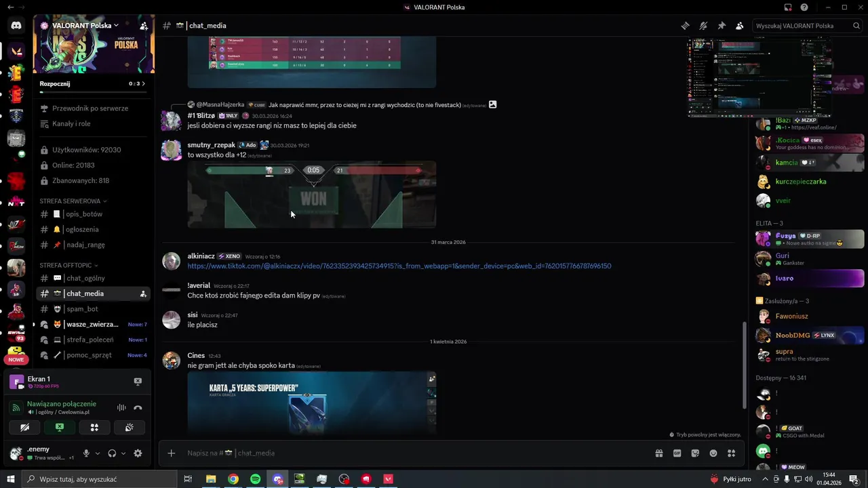Open pomoc_sprzęt channel
The height and width of the screenshot is (488, 868).
tap(94, 355)
